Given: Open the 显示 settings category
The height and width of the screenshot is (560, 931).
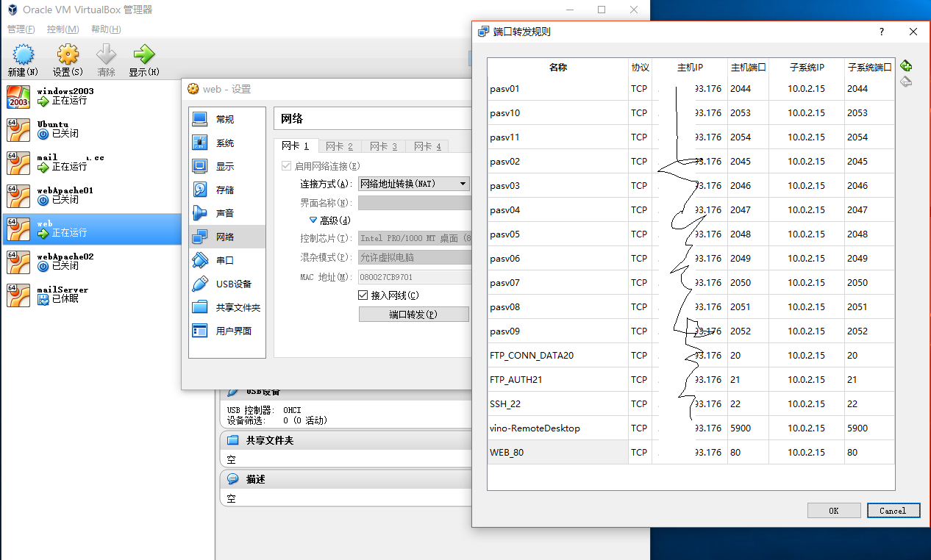Looking at the screenshot, I should [x=227, y=166].
